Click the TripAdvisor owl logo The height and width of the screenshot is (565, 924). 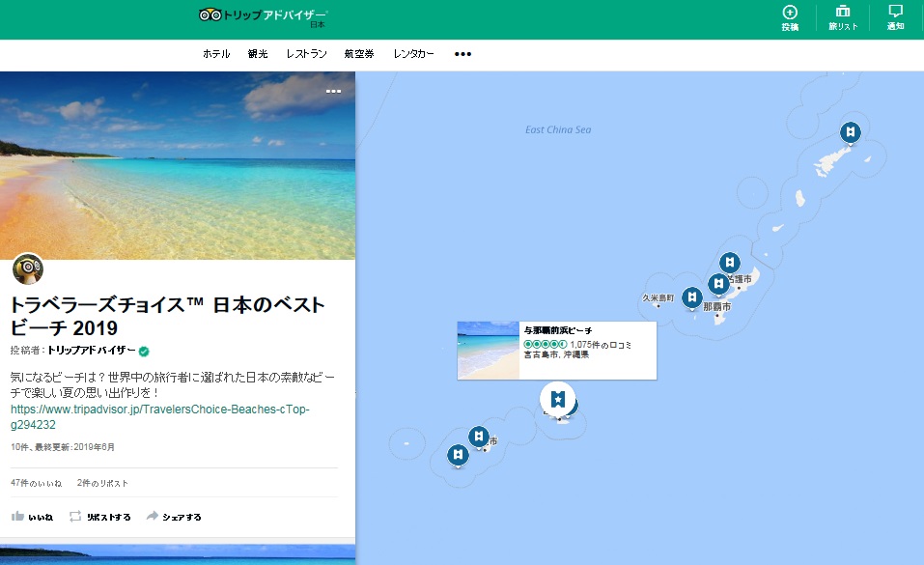click(210, 14)
